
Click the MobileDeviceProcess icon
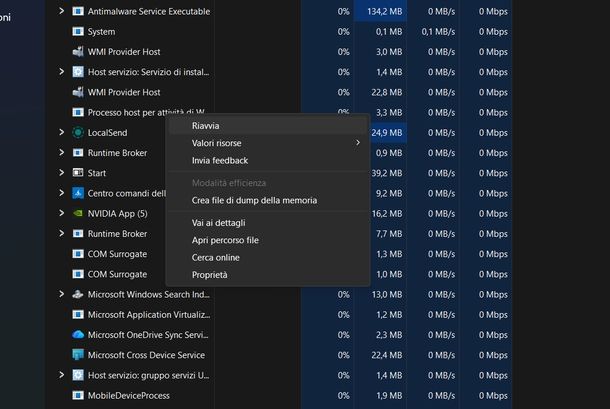(78, 395)
